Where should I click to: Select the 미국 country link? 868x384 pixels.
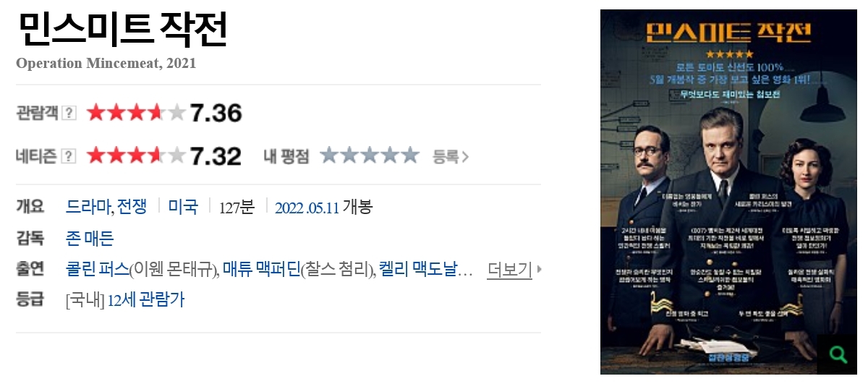[183, 207]
